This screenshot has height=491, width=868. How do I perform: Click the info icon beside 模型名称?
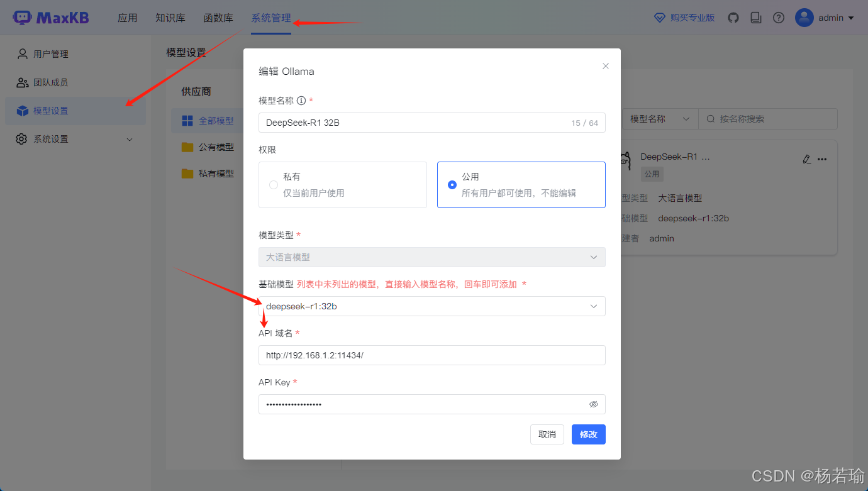301,101
